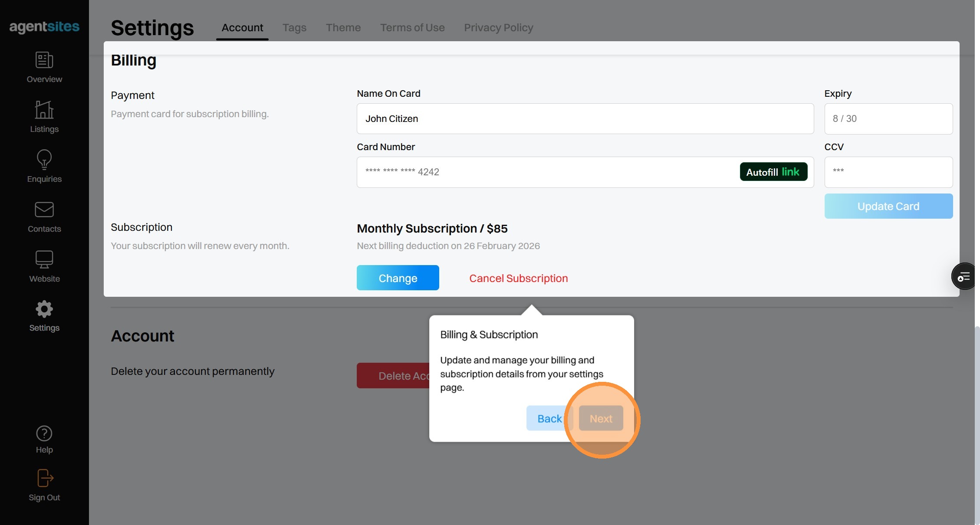This screenshot has width=980, height=525.
Task: Click the Settings gear icon
Action: 44,309
